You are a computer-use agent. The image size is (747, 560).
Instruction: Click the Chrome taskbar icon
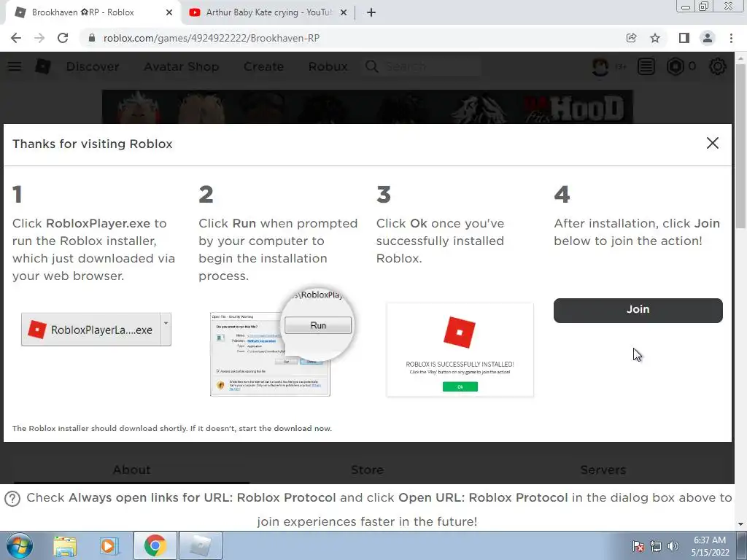(x=155, y=545)
